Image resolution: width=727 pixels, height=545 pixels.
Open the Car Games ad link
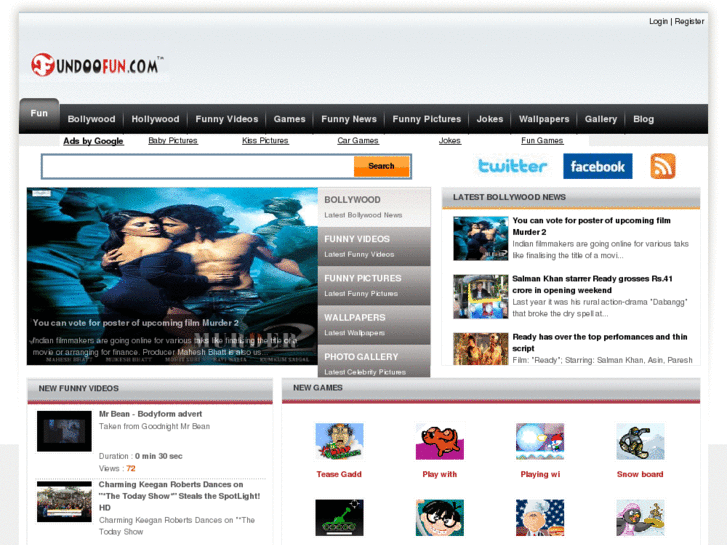pyautogui.click(x=358, y=141)
